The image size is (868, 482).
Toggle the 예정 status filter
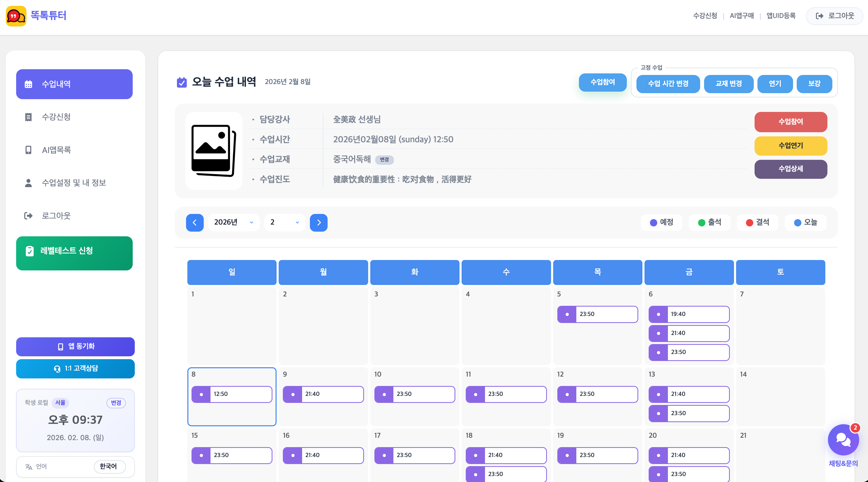[661, 223]
